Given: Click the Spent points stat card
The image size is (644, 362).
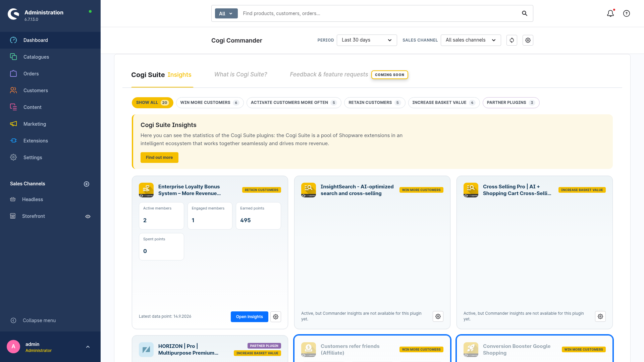Looking at the screenshot, I should (161, 247).
